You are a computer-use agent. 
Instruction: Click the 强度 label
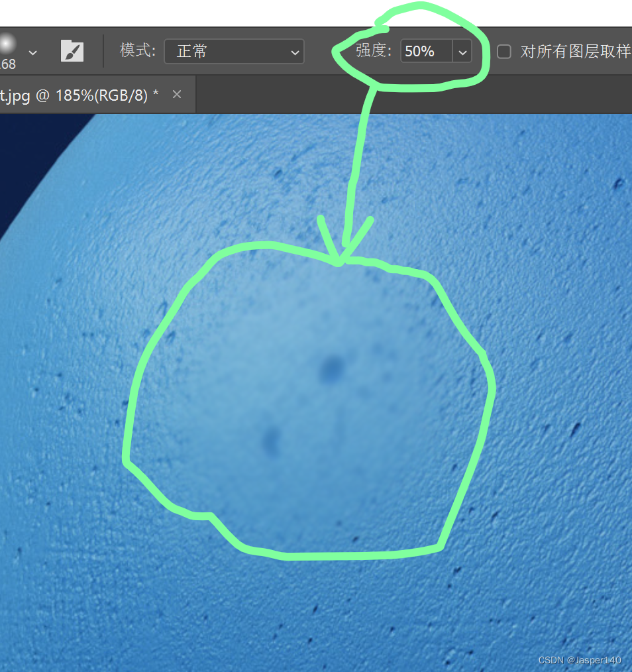tap(373, 51)
